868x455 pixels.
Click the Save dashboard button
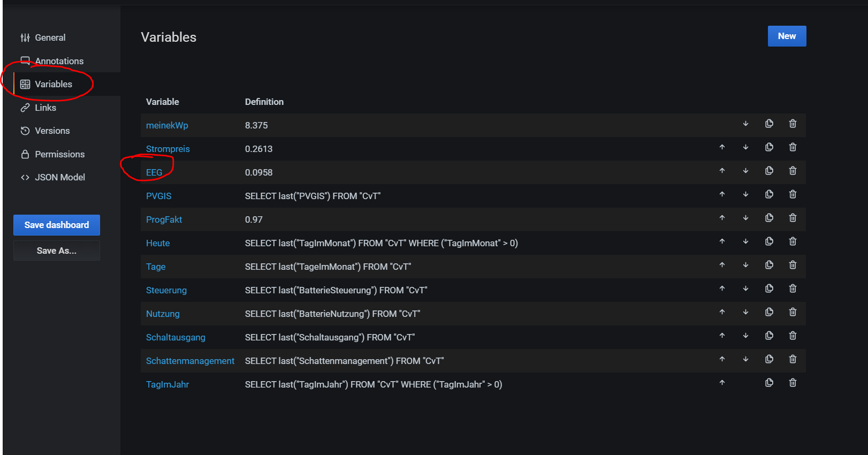click(57, 225)
